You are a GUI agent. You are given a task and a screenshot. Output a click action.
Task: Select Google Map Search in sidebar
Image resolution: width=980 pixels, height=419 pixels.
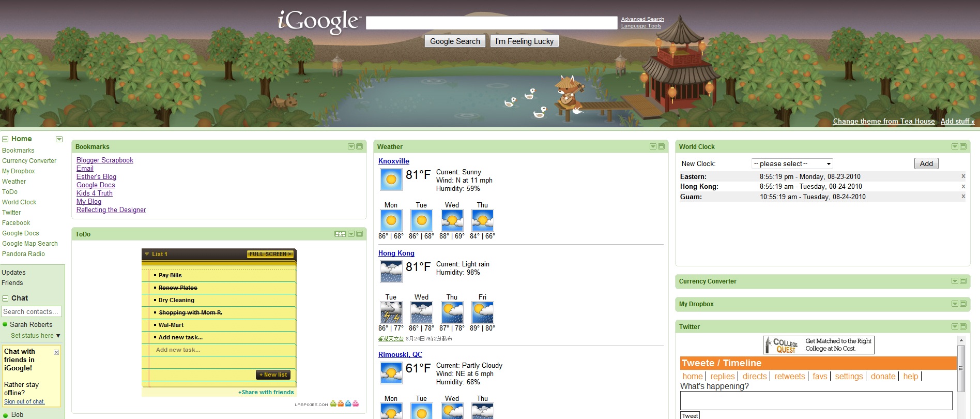click(x=30, y=244)
